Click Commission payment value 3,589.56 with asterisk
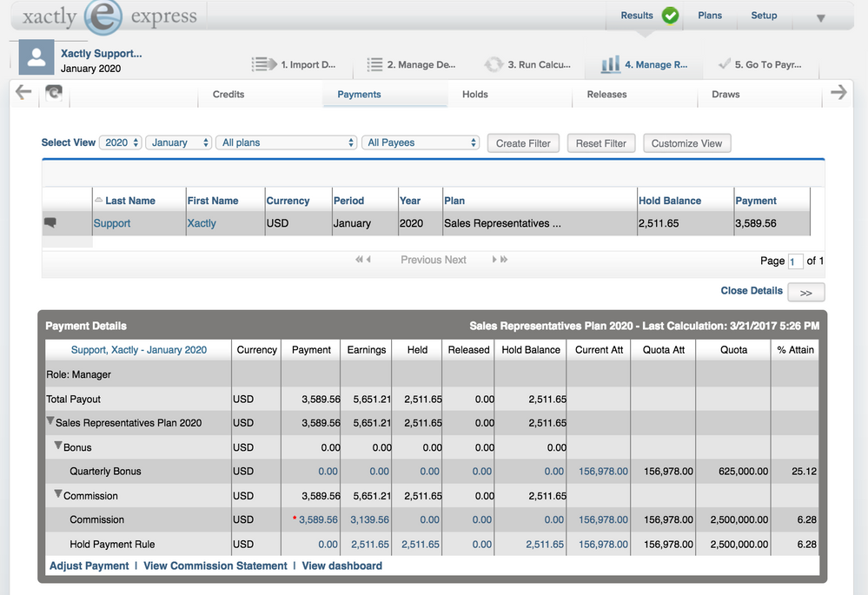The height and width of the screenshot is (595, 868). click(x=318, y=519)
